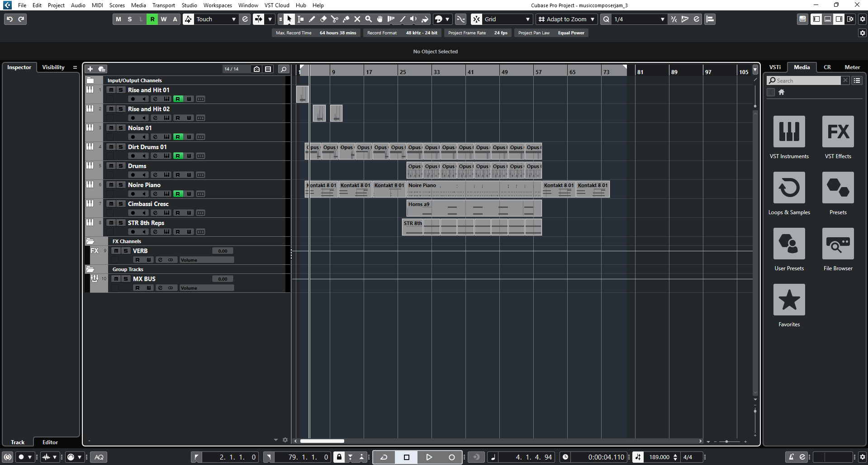Click the Undo arrow icon
Screen dimensions: 868x465
coord(9,19)
